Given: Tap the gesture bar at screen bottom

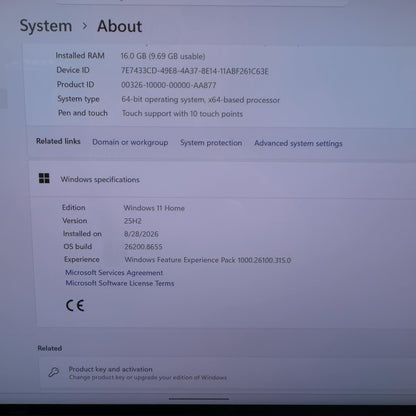Looking at the screenshot, I should click(x=199, y=399).
